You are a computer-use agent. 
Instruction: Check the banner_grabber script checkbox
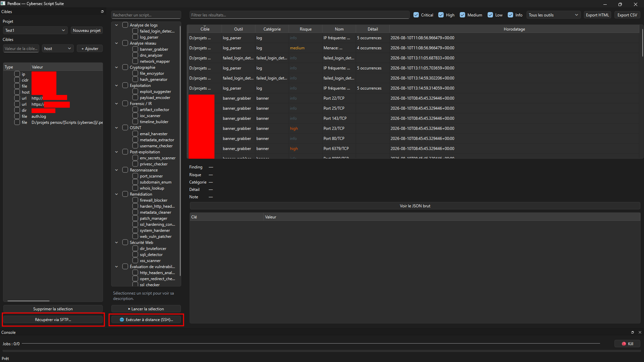coord(135,49)
